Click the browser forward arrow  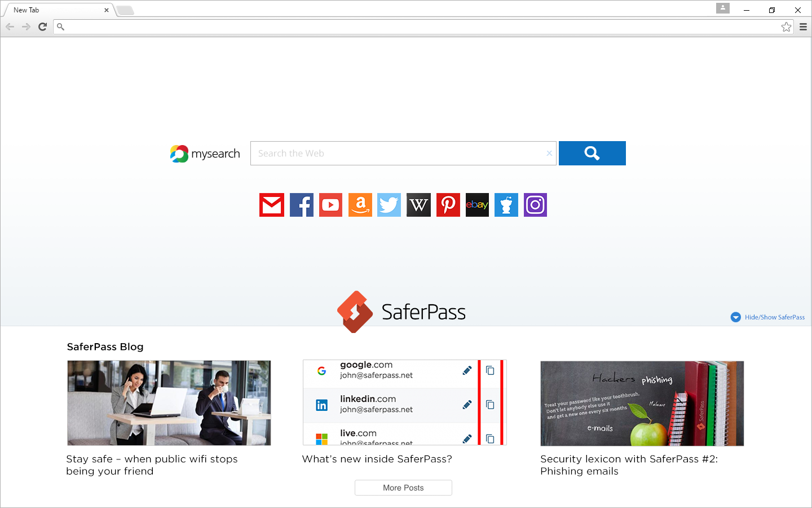tap(26, 27)
